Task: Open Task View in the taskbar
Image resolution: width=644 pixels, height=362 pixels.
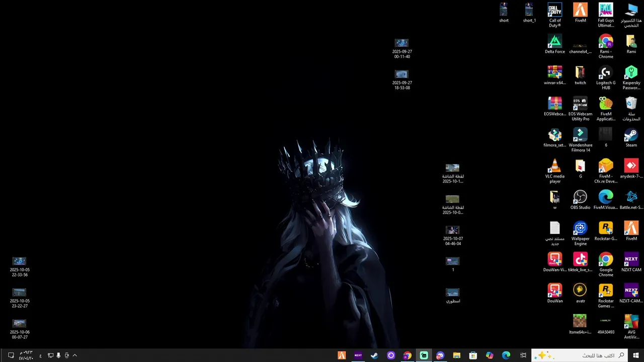Action: click(523, 355)
